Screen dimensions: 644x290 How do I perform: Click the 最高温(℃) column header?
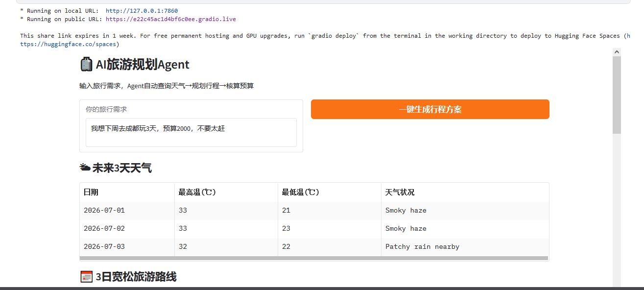226,192
